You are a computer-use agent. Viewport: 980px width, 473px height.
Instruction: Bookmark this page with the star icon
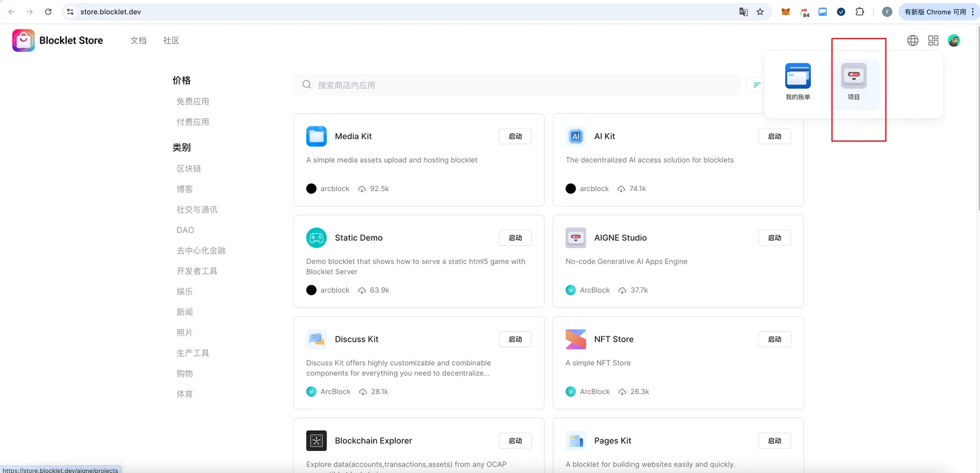click(x=760, y=12)
